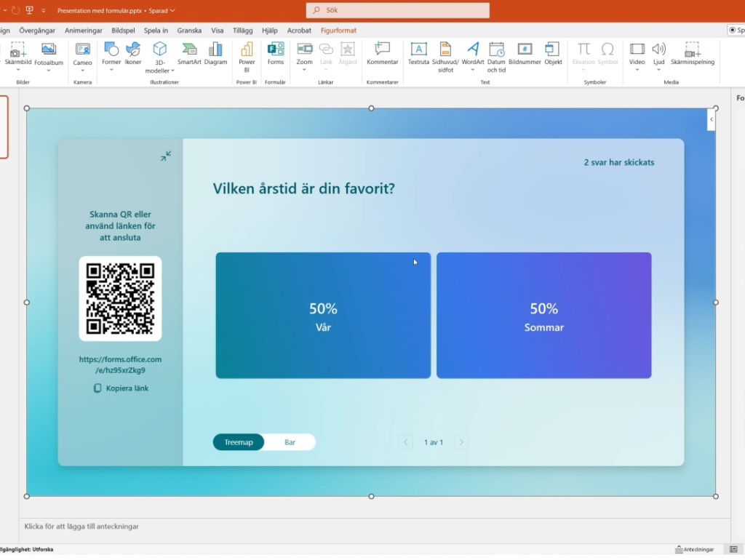Expand the Former dropdown arrow

111,71
